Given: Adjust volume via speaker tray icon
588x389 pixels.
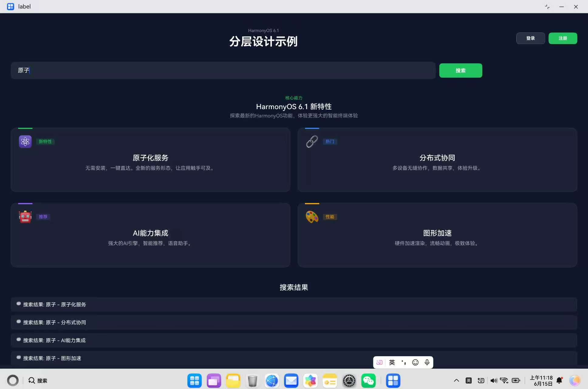Looking at the screenshot, I should point(494,380).
